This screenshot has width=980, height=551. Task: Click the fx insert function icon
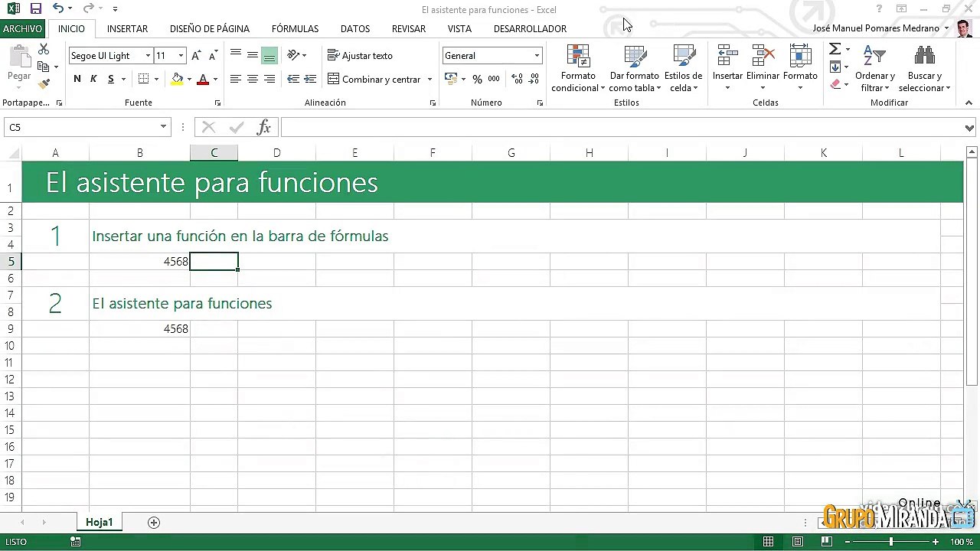pyautogui.click(x=263, y=128)
